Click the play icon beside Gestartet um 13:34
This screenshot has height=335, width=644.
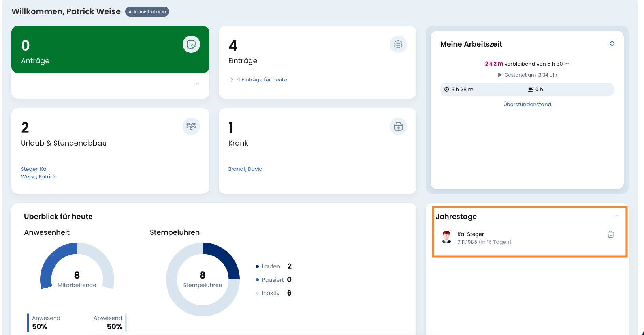click(x=500, y=75)
